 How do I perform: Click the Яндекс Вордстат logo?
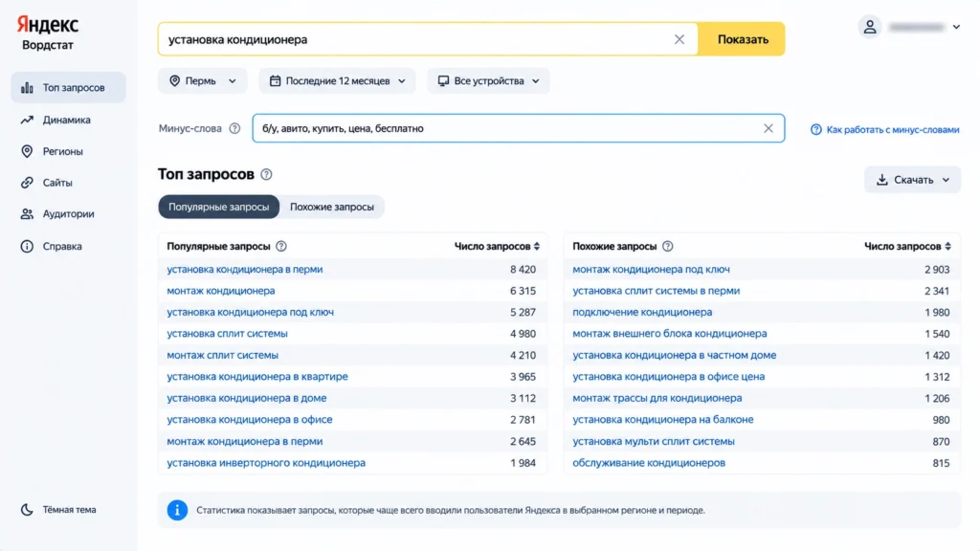coord(48,33)
